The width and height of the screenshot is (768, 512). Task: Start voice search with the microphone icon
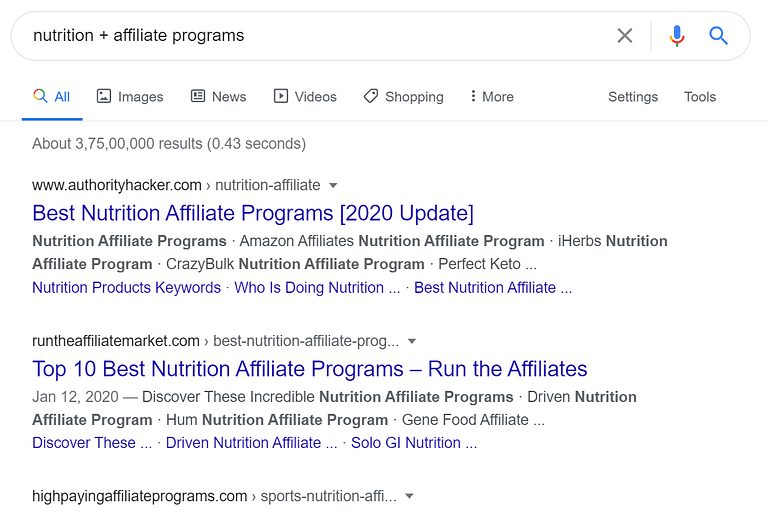(x=677, y=35)
